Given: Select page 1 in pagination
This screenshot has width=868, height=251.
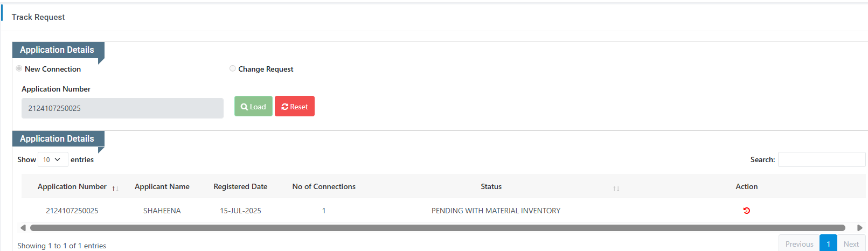Looking at the screenshot, I should (x=828, y=244).
